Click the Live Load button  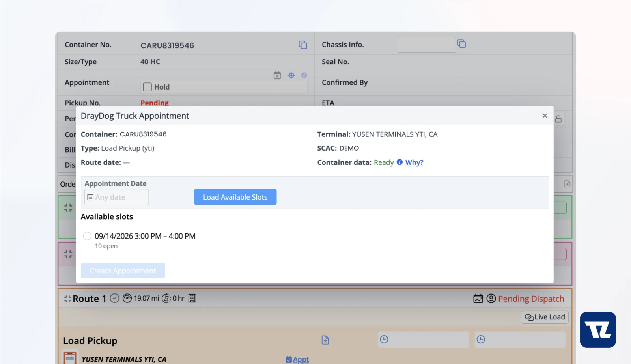[545, 317]
